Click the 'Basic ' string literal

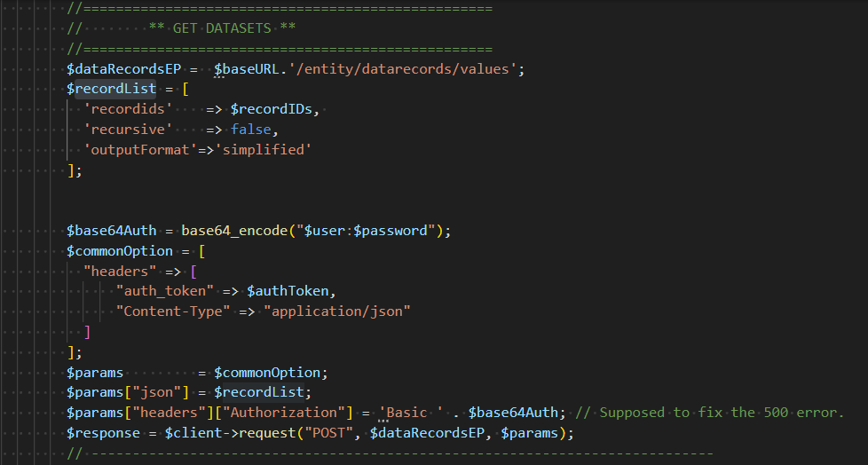coord(411,413)
